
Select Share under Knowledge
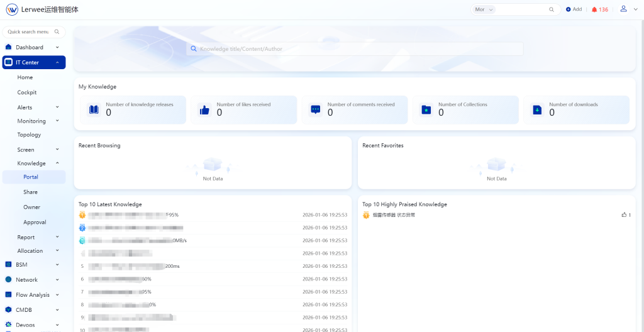[30, 192]
